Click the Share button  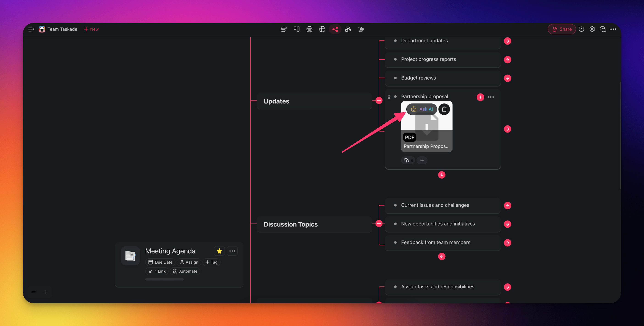tap(561, 29)
